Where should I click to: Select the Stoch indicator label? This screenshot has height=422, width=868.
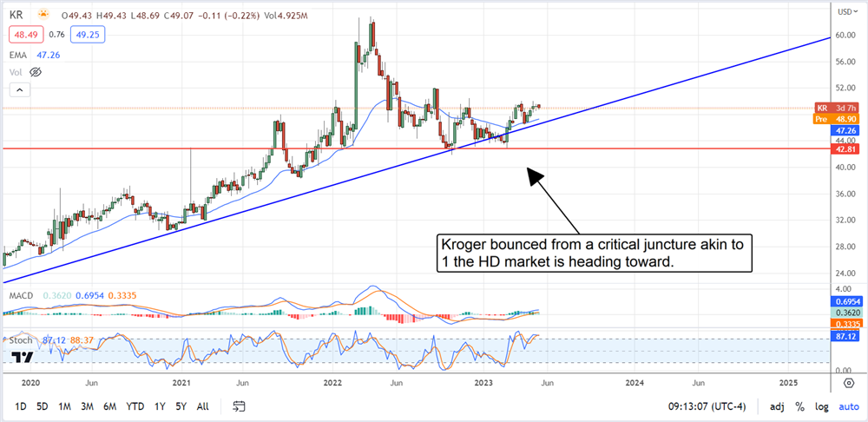tap(21, 340)
